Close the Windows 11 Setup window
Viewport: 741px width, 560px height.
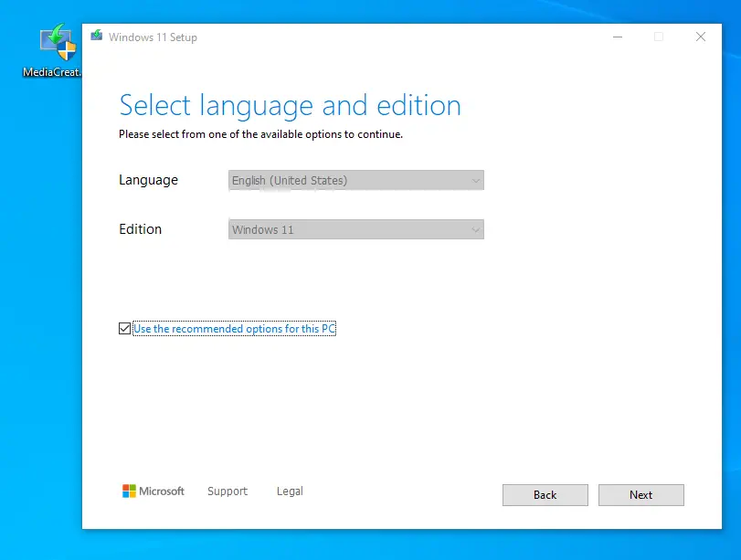(x=701, y=37)
